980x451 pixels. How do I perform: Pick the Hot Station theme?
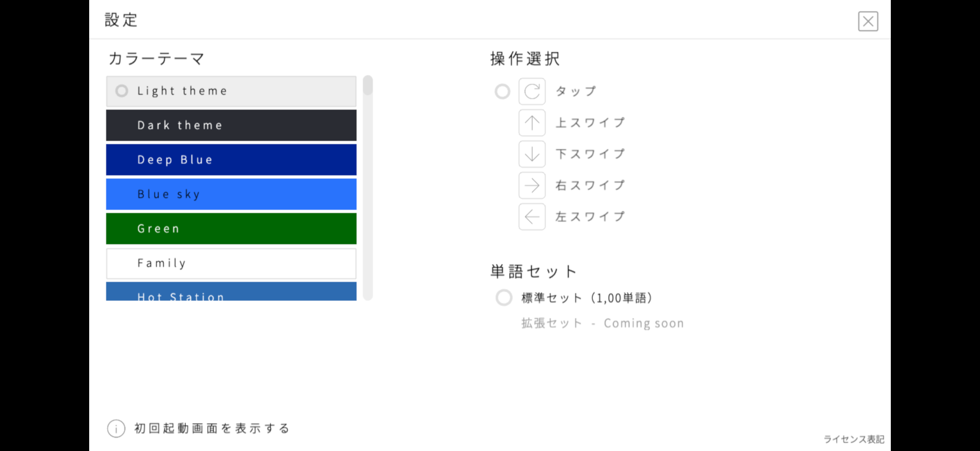pos(231,291)
